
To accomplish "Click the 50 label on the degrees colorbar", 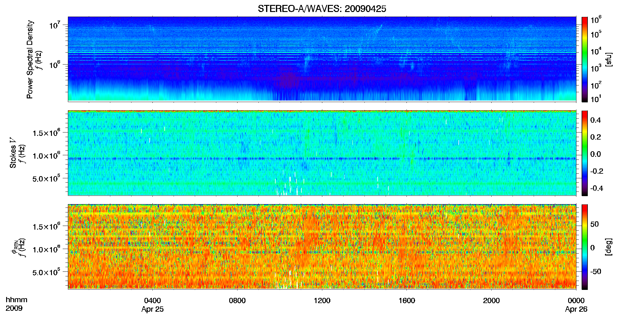I will tap(595, 224).
